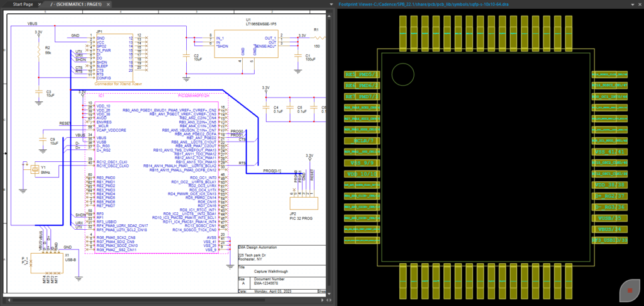The image size is (644, 306).
Task: Select capacitor C1 100uF
Action: pos(297,56)
